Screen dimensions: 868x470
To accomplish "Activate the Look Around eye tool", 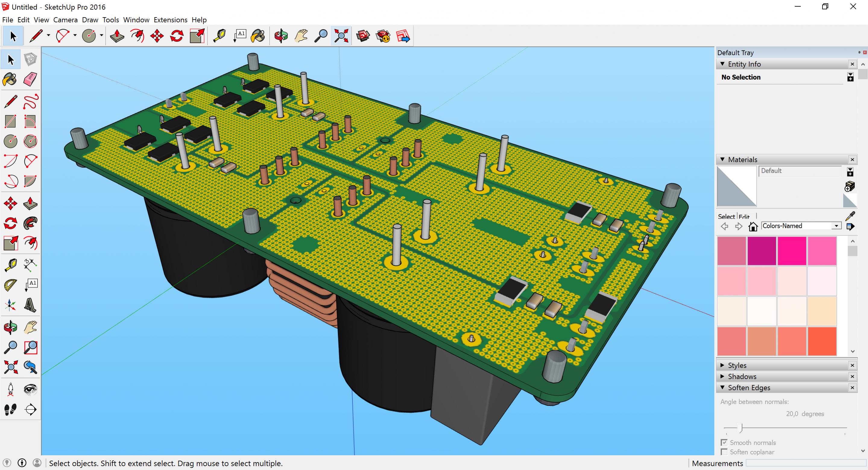I will pyautogui.click(x=30, y=390).
